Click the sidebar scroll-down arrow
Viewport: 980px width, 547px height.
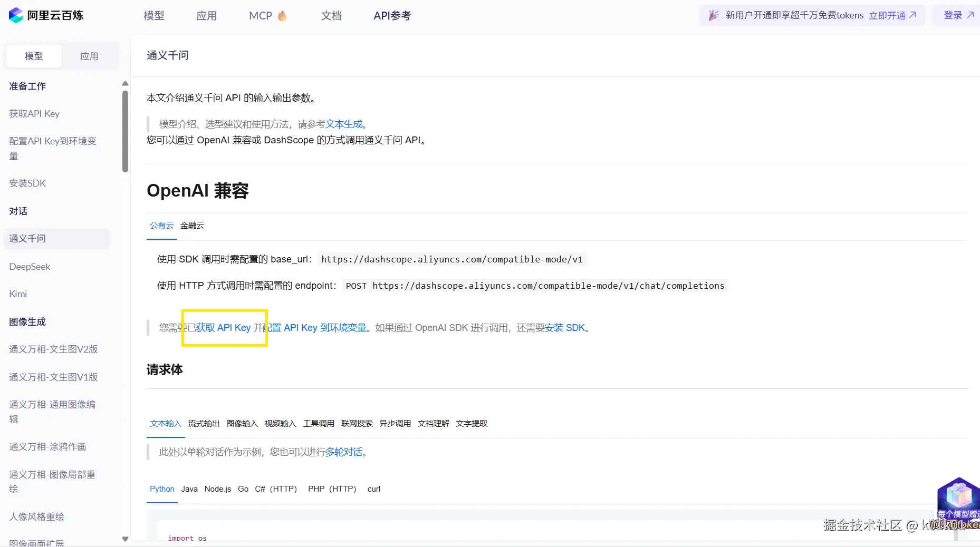pyautogui.click(x=125, y=539)
